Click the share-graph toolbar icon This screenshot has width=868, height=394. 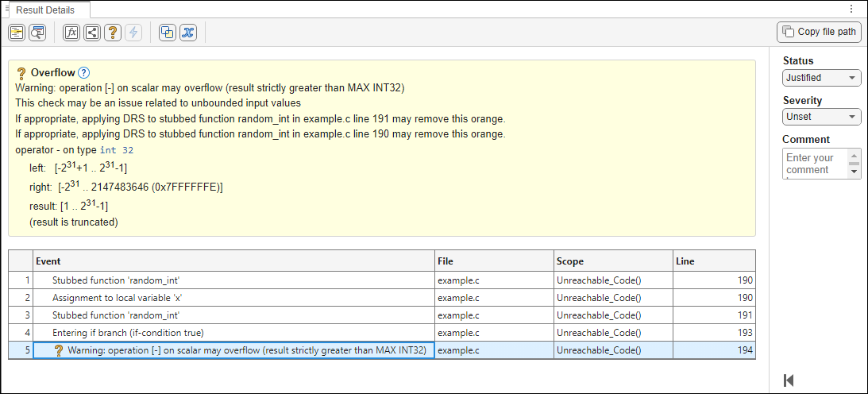(x=92, y=33)
